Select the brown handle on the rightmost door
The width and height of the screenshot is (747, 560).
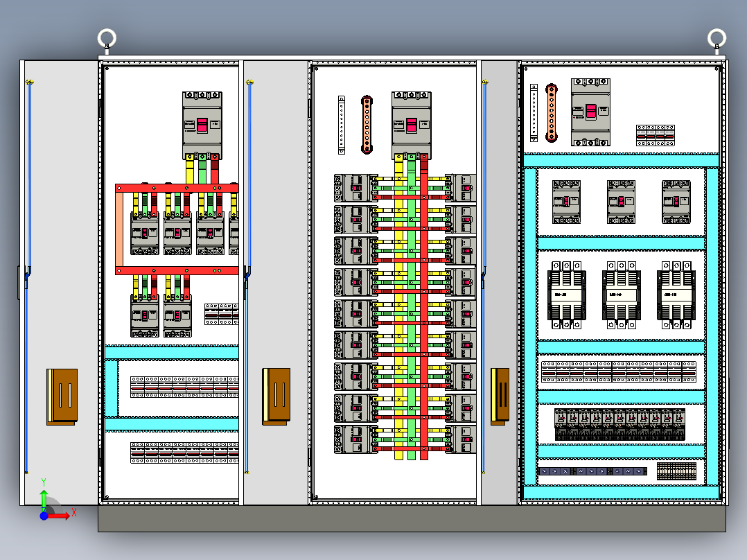pos(500,396)
